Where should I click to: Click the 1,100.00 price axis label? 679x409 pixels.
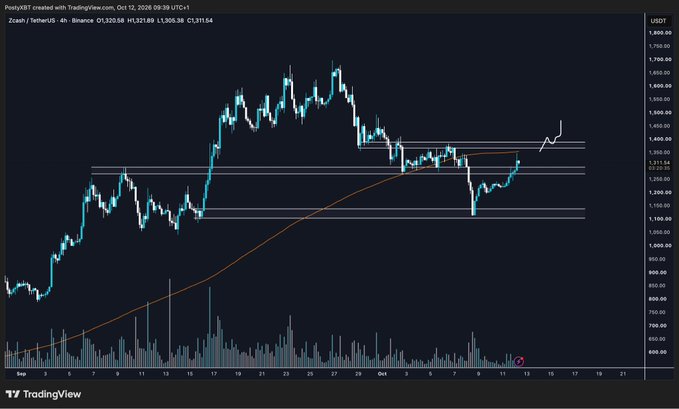[x=660, y=219]
